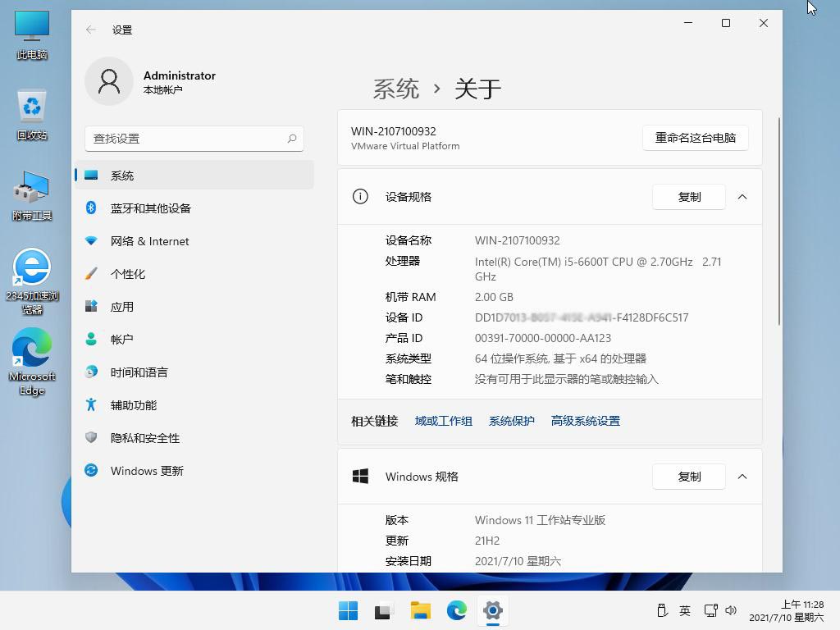
Task: Click the Apps icon in sidebar
Action: point(91,307)
